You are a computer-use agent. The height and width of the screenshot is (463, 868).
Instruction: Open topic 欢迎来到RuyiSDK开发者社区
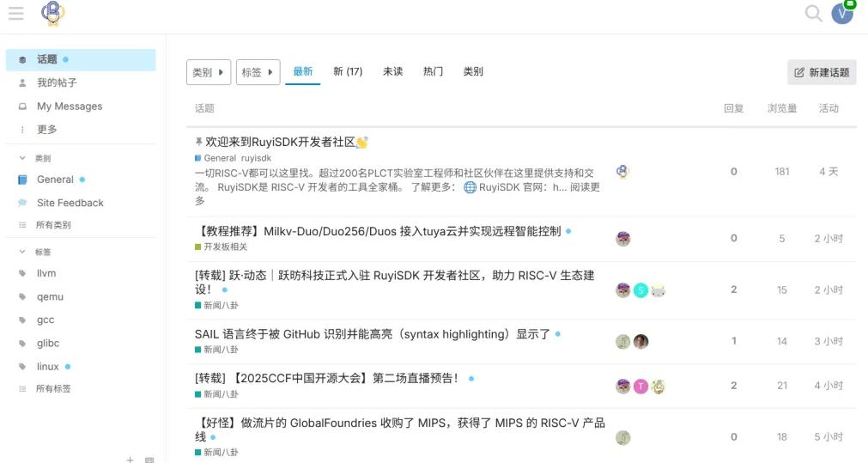(x=280, y=143)
